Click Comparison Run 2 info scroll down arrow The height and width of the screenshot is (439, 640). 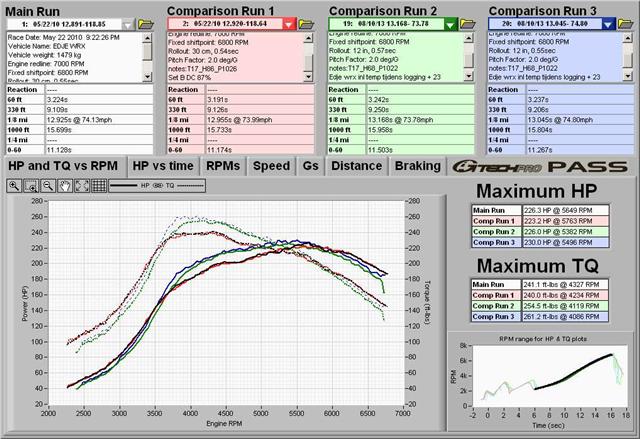click(x=469, y=76)
